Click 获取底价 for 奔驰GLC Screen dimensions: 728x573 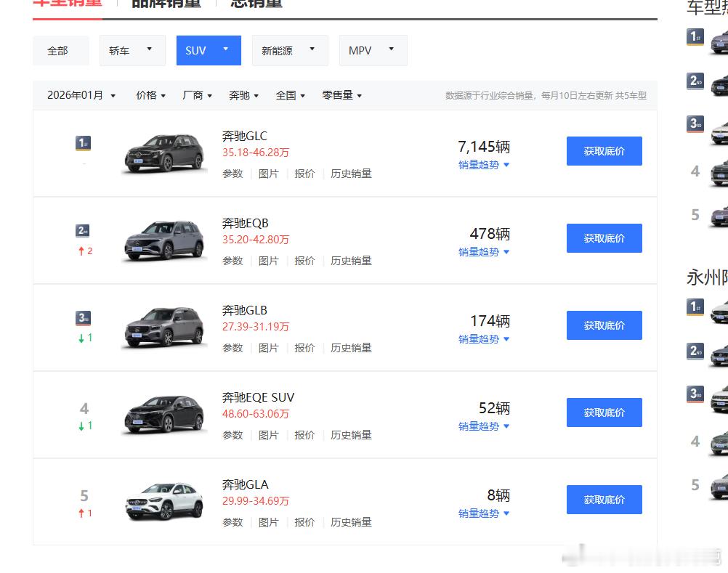tap(604, 151)
